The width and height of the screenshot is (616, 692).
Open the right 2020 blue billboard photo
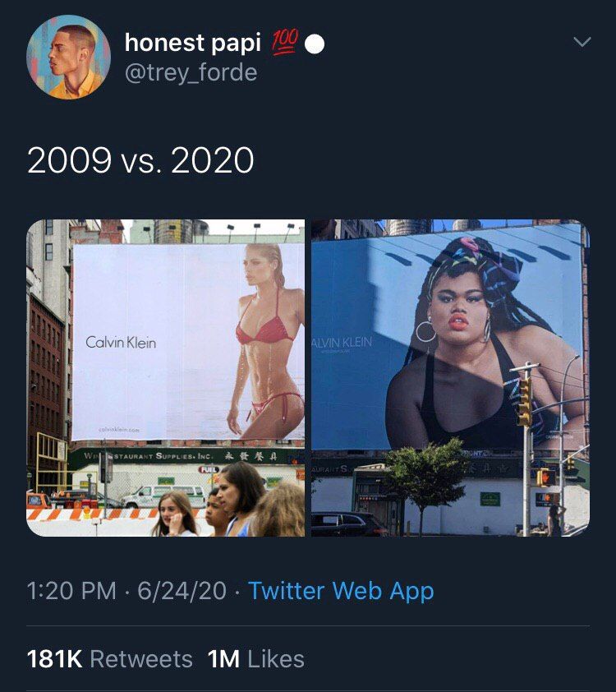coord(451,378)
